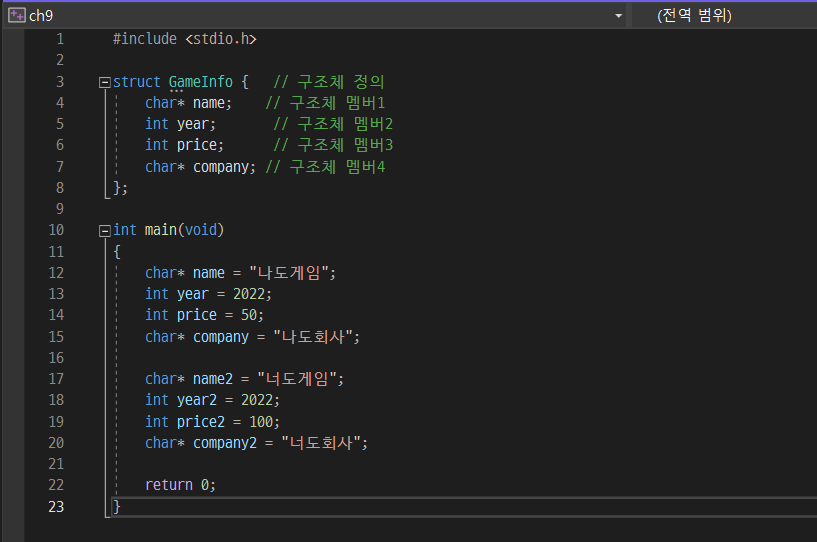Click line number 23 in the margin

(56, 507)
